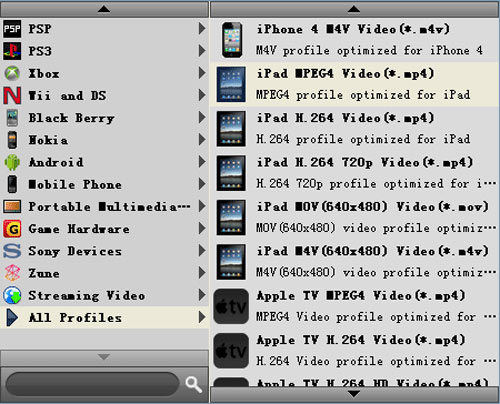Viewport: 500px width, 404px height.
Task: Click the iPad H.264 Video(*.mp4) thumbnail
Action: (231, 129)
